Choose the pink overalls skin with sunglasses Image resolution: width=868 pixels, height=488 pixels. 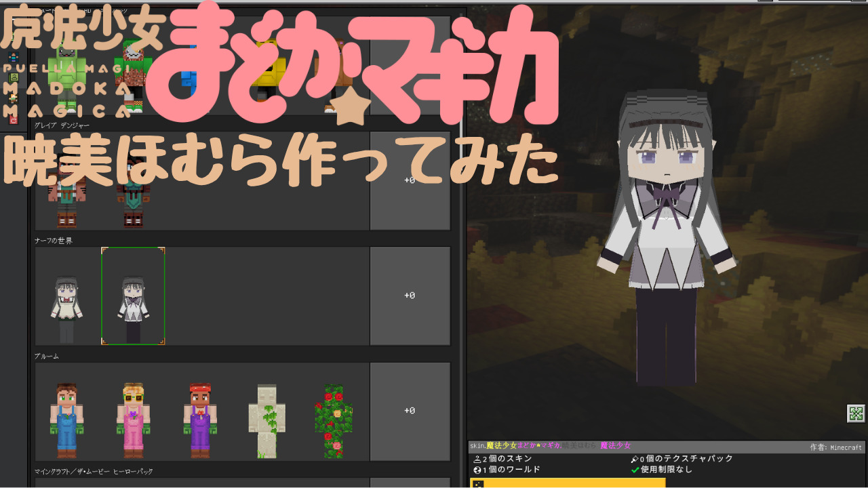click(133, 421)
